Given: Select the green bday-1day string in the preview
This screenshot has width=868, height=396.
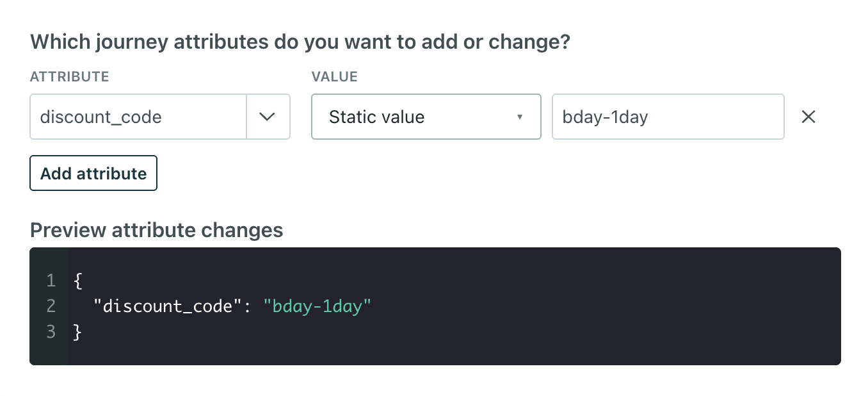Looking at the screenshot, I should 317,306.
